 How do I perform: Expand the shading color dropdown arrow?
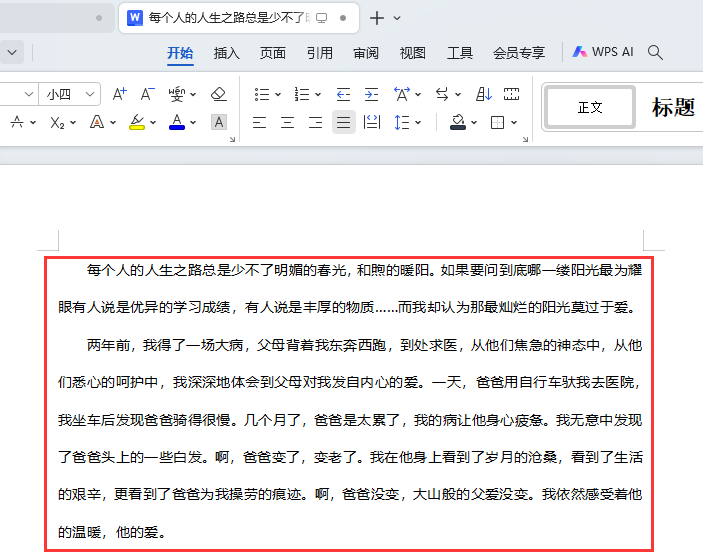[x=474, y=122]
